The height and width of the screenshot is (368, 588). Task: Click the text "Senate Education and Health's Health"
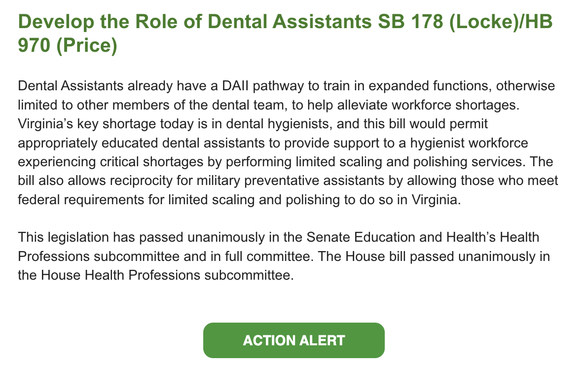423,237
